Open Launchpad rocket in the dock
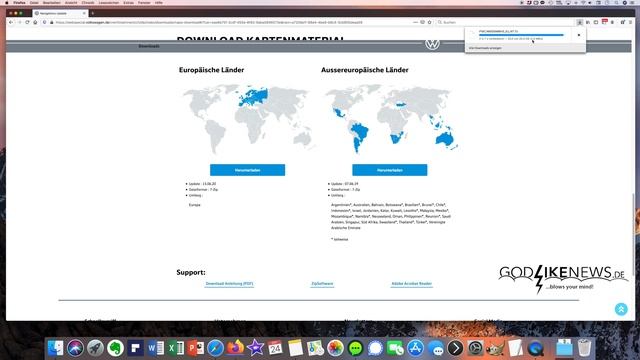 (96, 348)
